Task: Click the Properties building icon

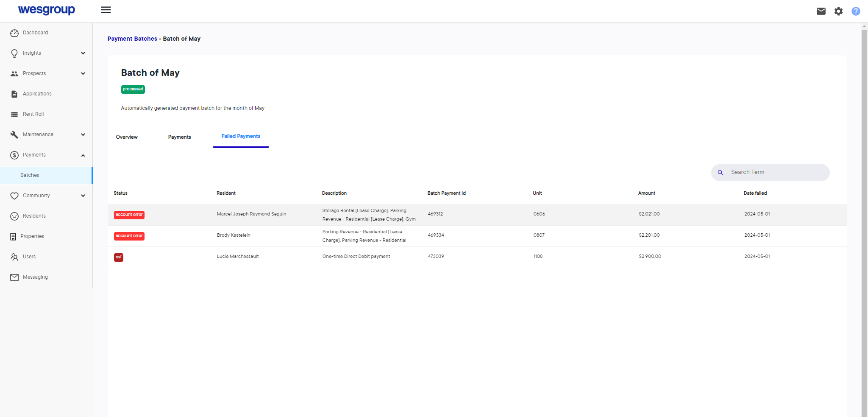Action: (13, 237)
